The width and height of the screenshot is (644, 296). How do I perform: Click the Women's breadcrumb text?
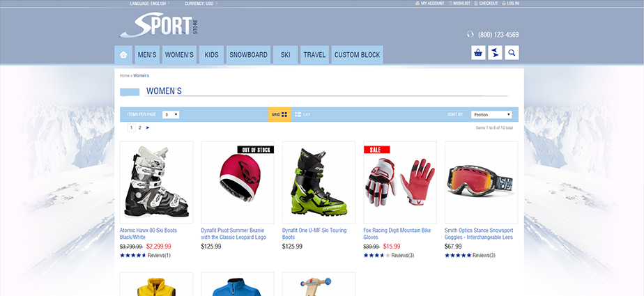click(141, 76)
